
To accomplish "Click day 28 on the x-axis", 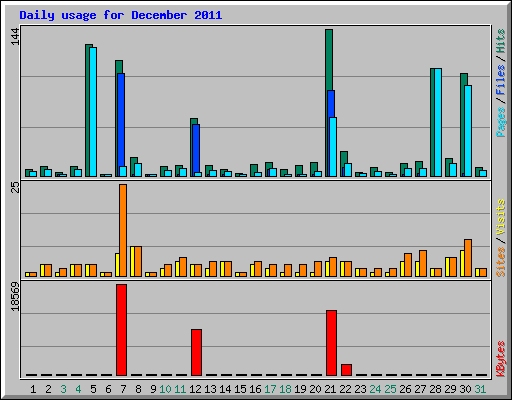I will (435, 389).
